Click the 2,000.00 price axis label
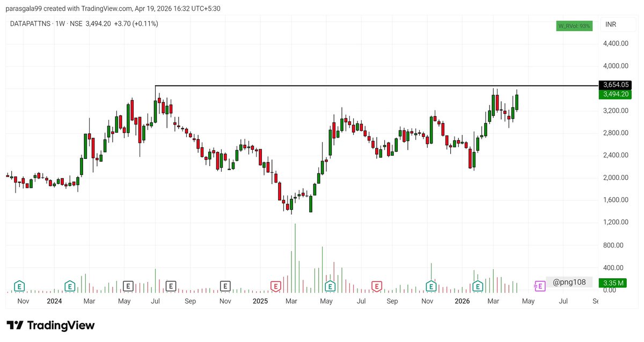This screenshot has height=342, width=644. [x=616, y=178]
